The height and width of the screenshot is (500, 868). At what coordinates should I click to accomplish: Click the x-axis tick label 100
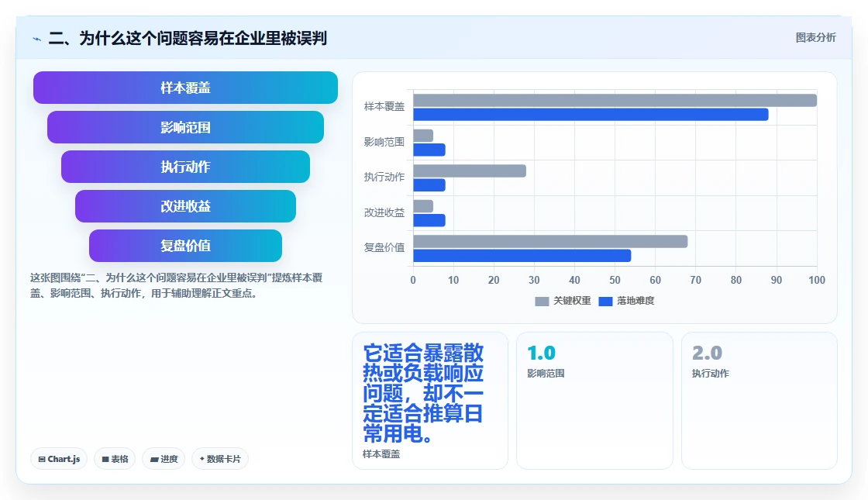click(817, 280)
